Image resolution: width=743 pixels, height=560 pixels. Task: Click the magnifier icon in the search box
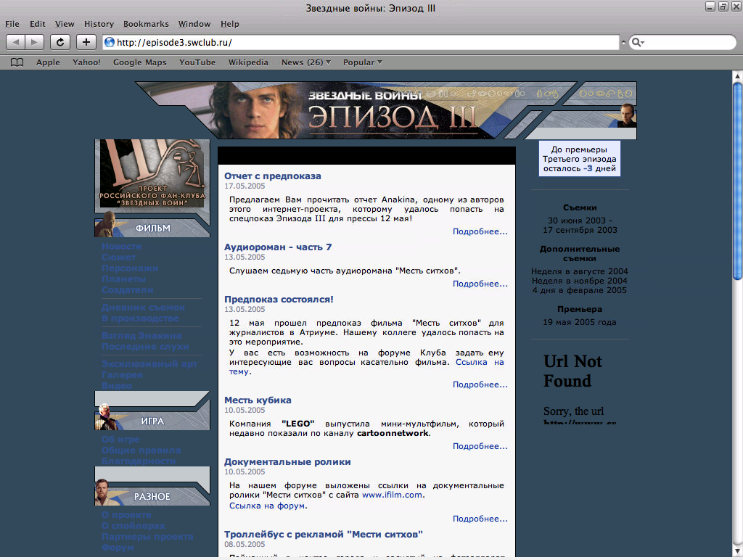pos(637,42)
